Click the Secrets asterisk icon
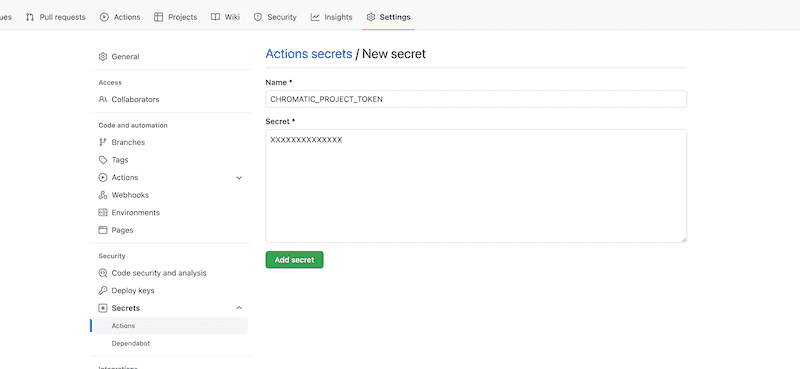 tap(103, 308)
